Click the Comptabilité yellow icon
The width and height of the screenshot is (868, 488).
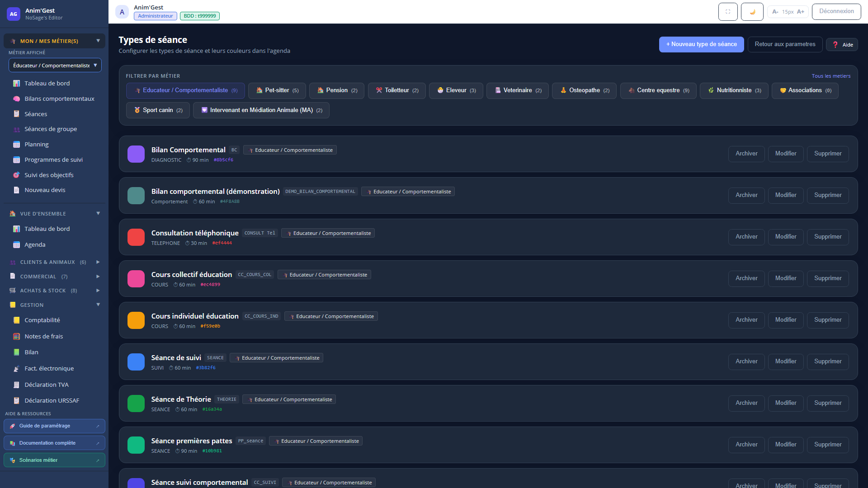point(17,320)
